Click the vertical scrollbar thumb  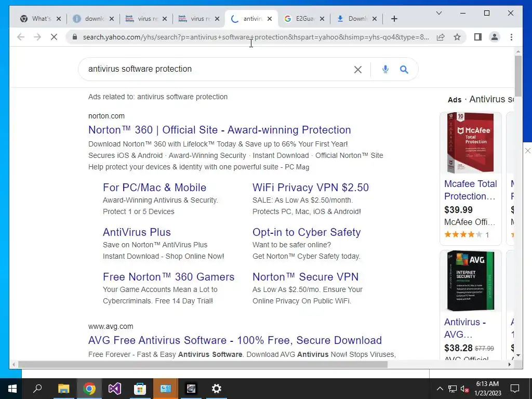point(518,76)
